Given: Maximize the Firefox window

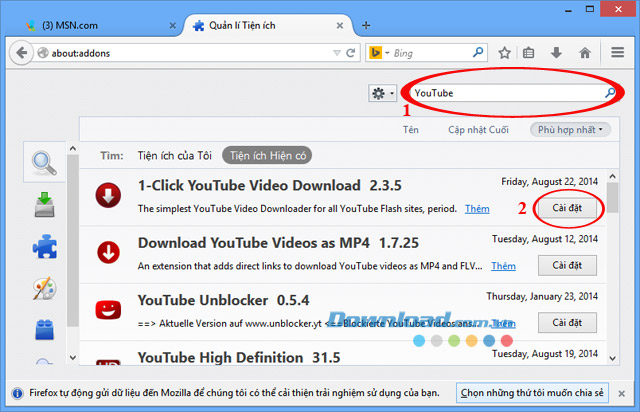Looking at the screenshot, I should [x=590, y=9].
